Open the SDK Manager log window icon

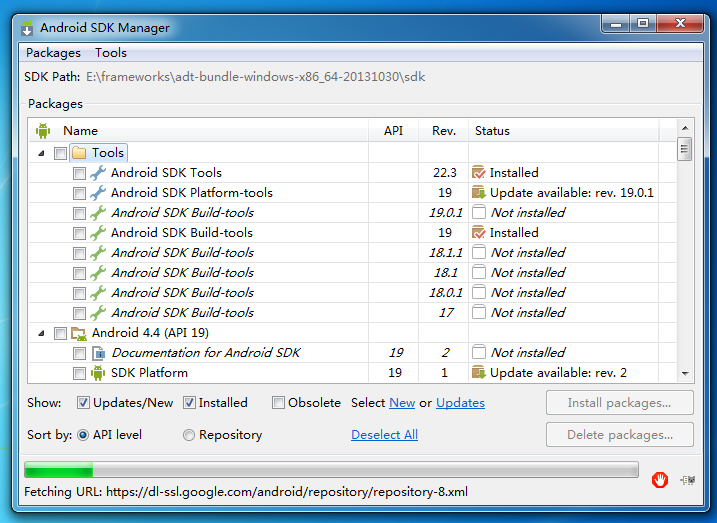688,480
